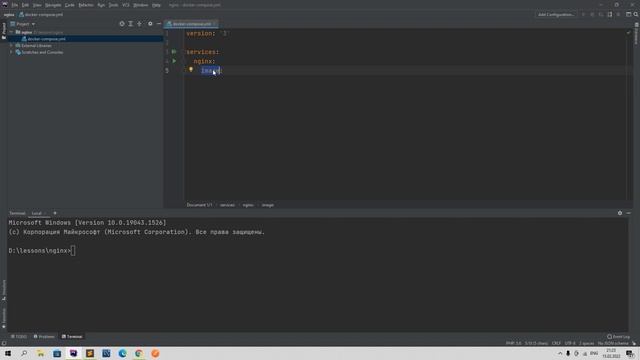Click the highlighted 'image' key in editor
Image resolution: width=640 pixels, height=360 pixels.
(x=210, y=71)
